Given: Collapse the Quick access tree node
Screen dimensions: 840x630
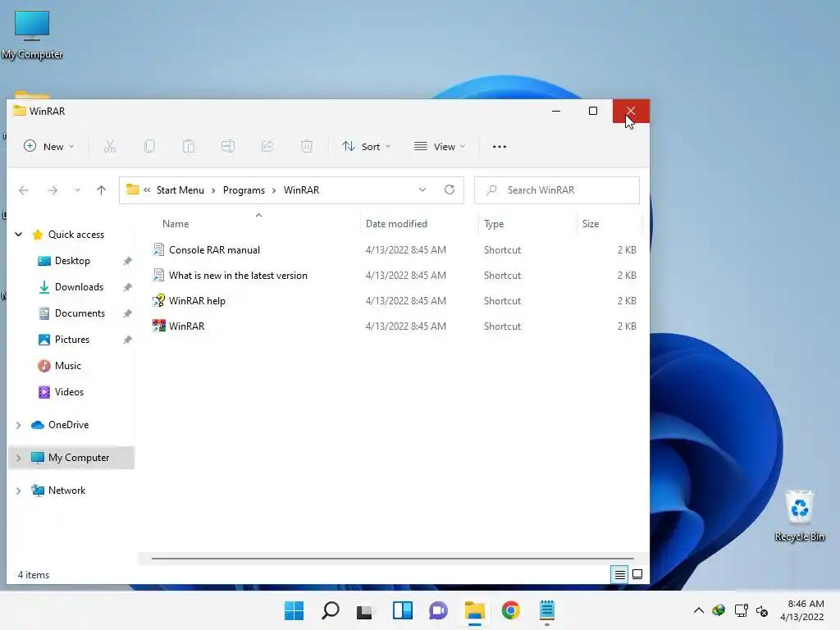Looking at the screenshot, I should [18, 235].
